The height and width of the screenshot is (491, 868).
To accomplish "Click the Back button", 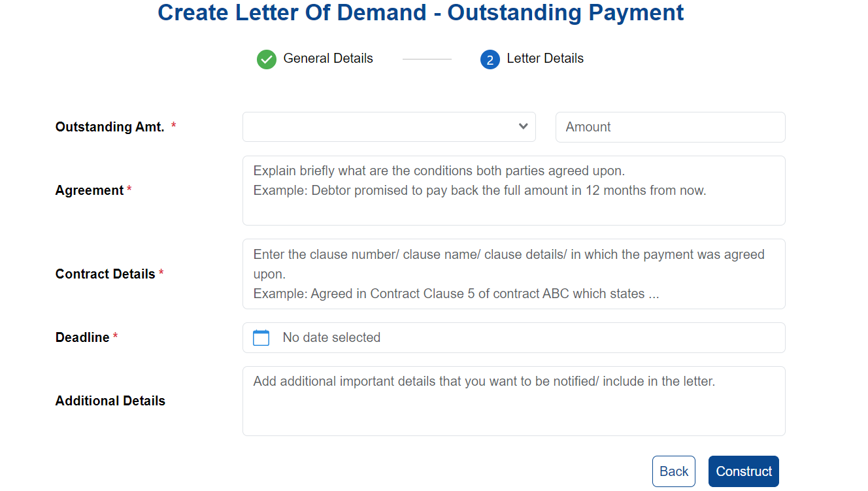I will (674, 471).
